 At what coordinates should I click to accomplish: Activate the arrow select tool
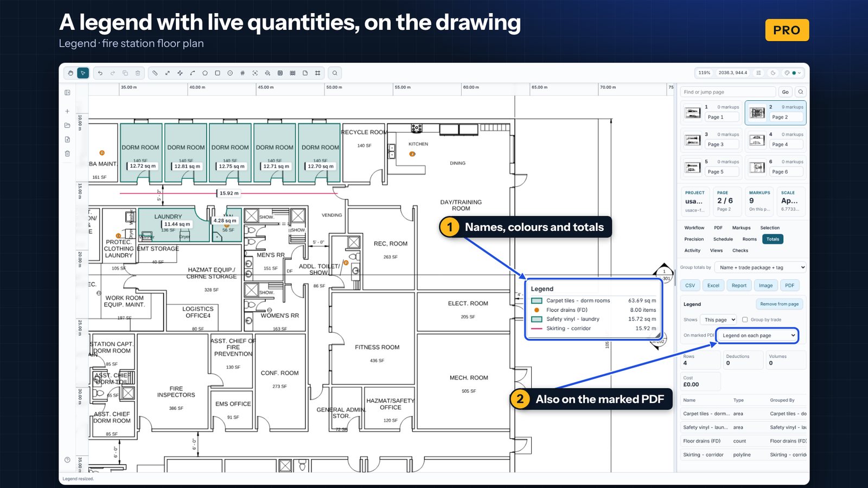(83, 73)
